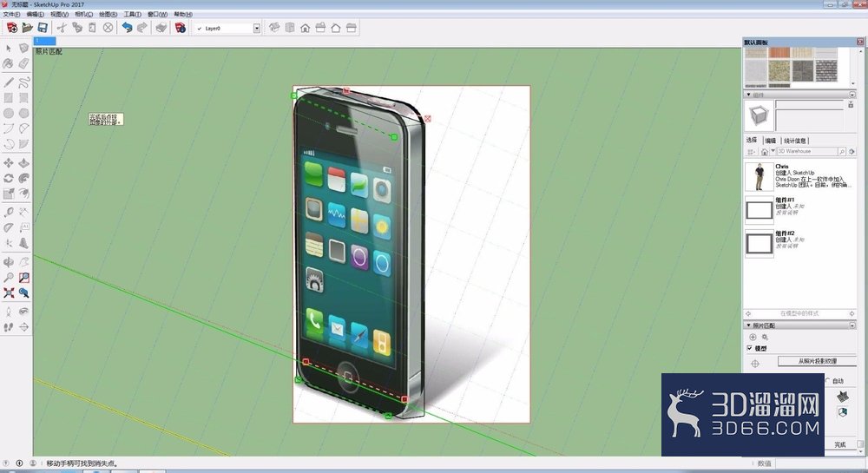The image size is (868, 473).
Task: Select the Protractor tool
Action: [9, 227]
